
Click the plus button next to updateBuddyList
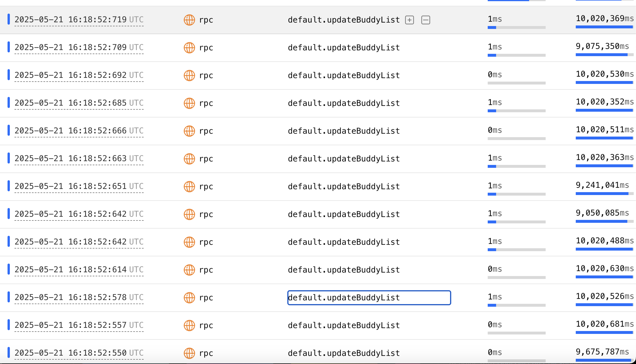(x=409, y=20)
